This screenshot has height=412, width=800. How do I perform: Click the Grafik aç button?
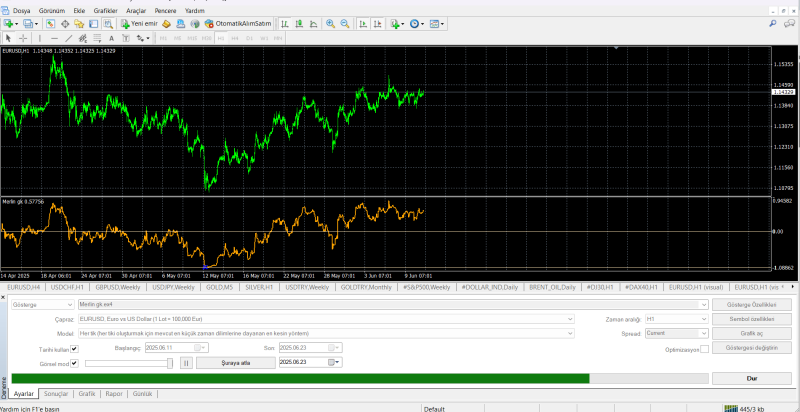pos(752,333)
